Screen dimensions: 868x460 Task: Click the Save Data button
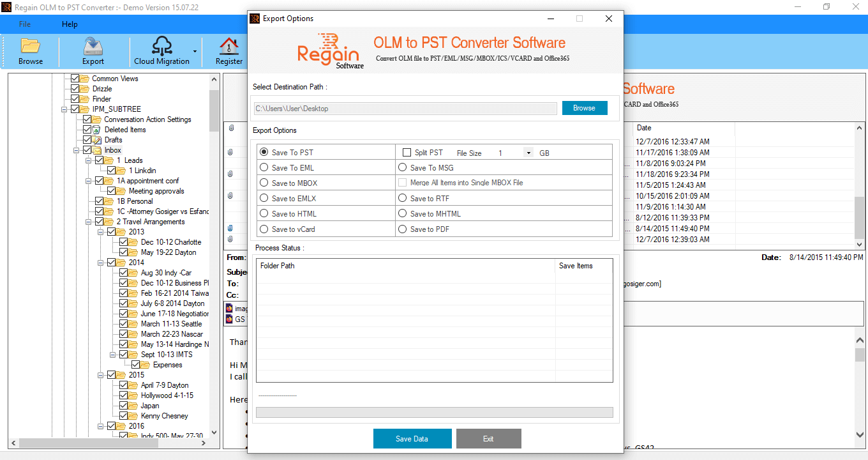[412, 438]
